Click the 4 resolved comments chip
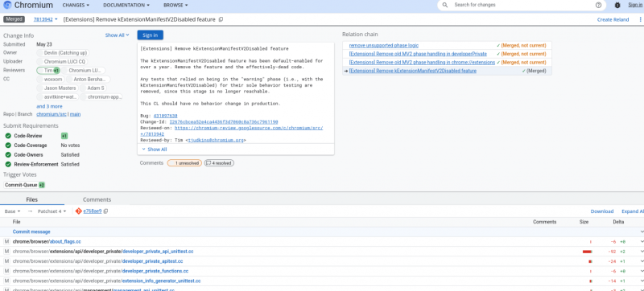The image size is (644, 291). click(x=219, y=162)
